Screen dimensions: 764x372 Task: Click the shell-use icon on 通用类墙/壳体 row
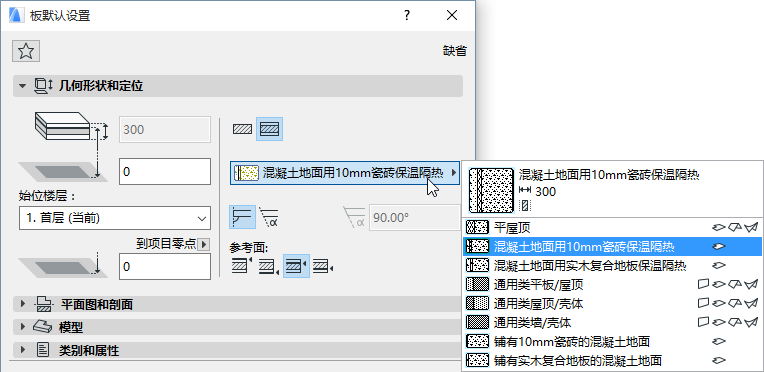(x=752, y=322)
